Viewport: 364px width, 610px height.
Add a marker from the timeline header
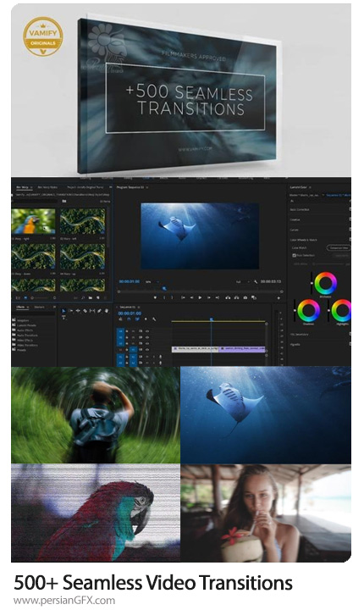146,319
